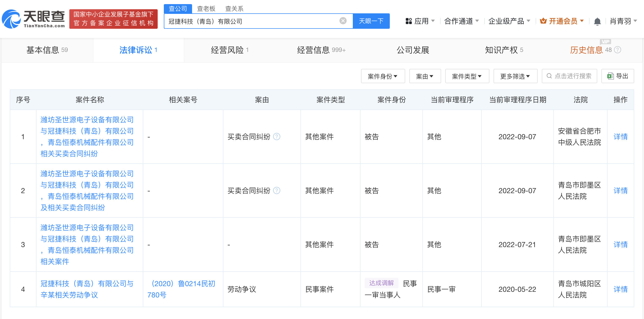Screen dimensions: 644x319
Task: Click the date 2022-07-21 cell
Action: click(x=517, y=245)
